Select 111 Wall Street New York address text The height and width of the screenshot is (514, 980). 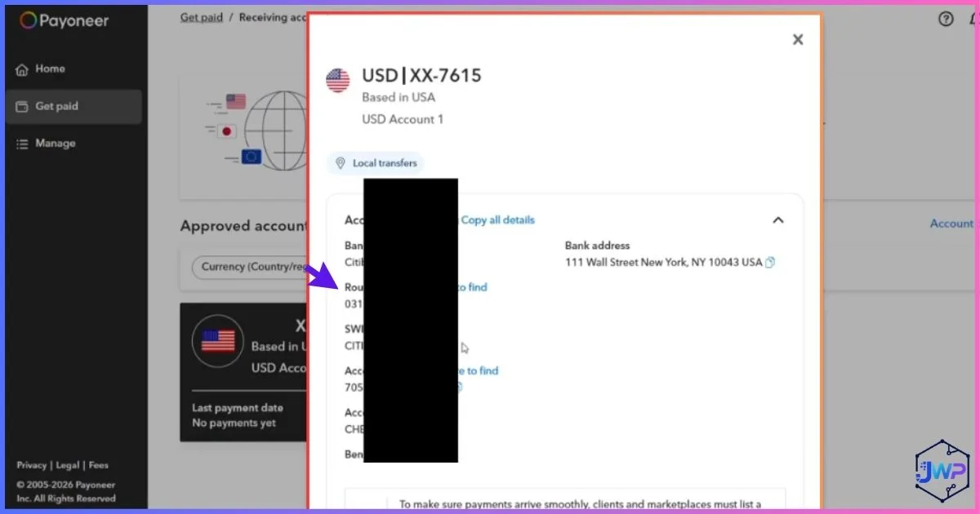[663, 263]
